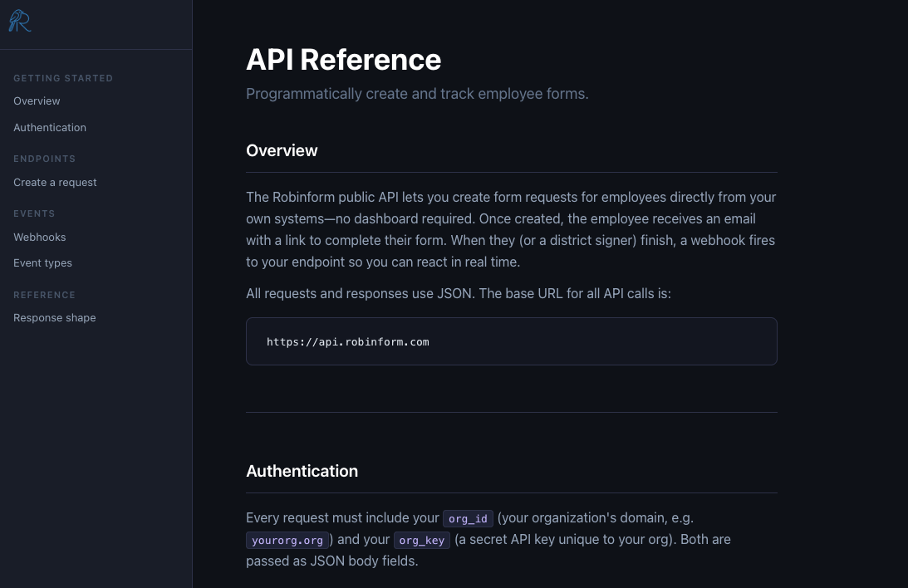Click the org_key inline code
The width and height of the screenshot is (908, 588).
[421, 540]
